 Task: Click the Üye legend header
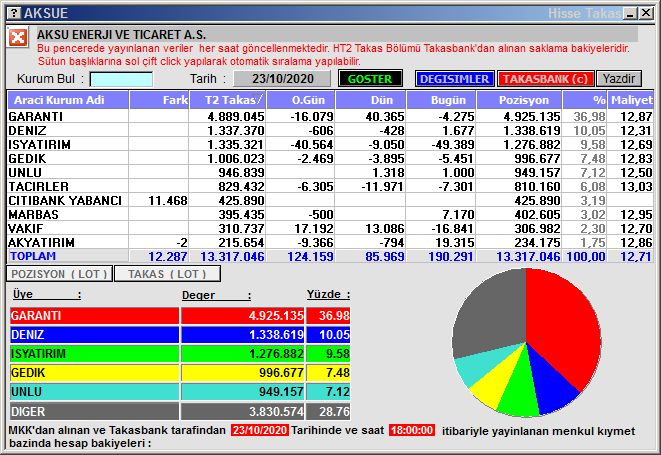(46, 294)
